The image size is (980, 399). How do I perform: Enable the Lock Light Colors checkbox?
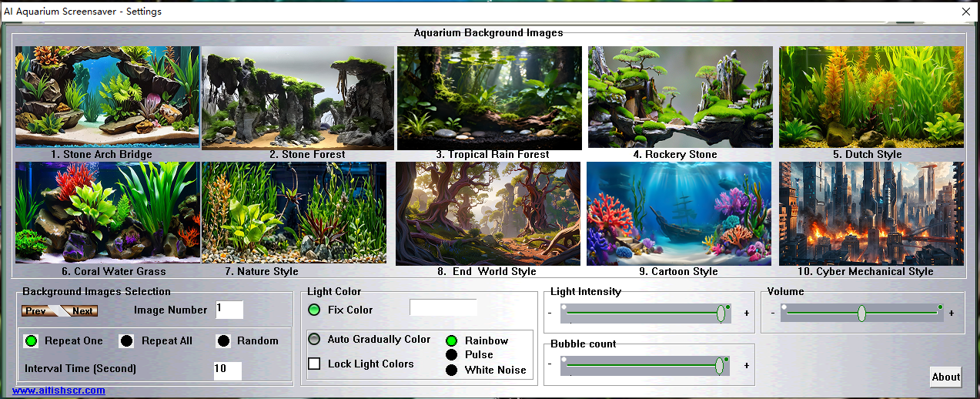click(314, 364)
